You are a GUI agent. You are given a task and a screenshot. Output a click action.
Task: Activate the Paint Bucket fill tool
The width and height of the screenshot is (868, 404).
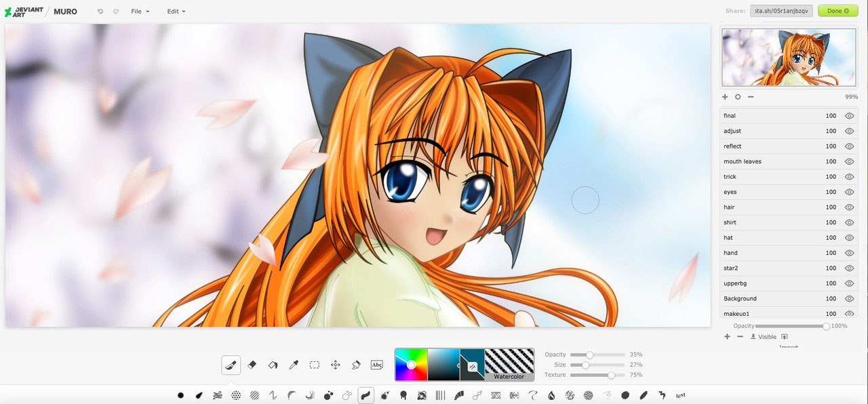272,364
